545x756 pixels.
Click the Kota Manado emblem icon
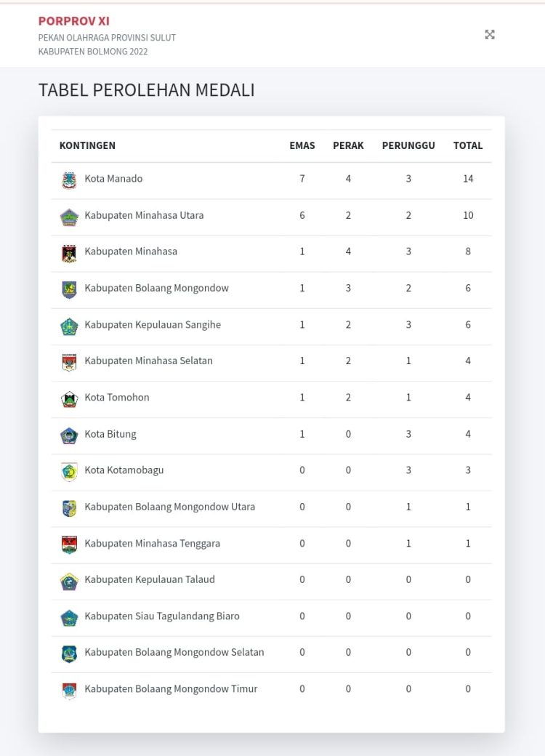click(x=69, y=180)
